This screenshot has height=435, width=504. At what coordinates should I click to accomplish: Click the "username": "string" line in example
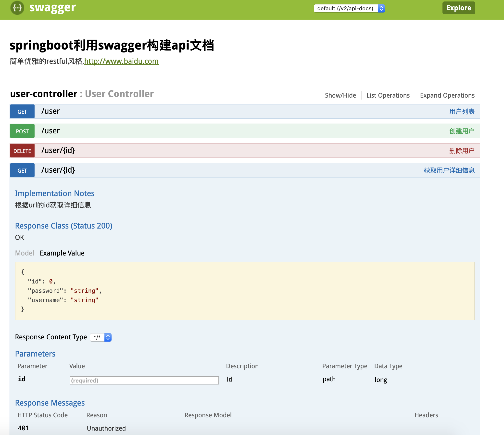click(x=63, y=300)
